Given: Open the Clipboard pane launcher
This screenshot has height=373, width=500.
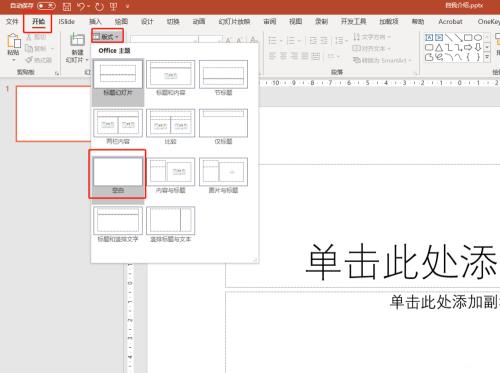Looking at the screenshot, I should 57,73.
